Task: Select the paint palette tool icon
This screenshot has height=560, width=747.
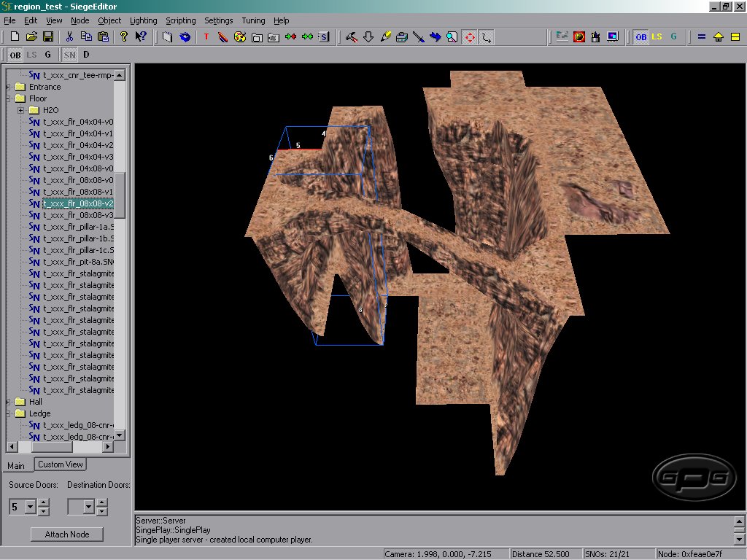Action: click(x=240, y=36)
